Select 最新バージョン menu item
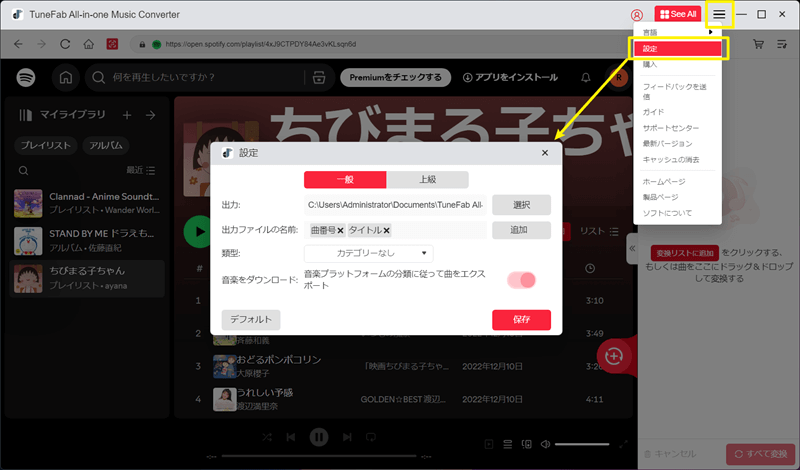The image size is (800, 470). point(677,143)
